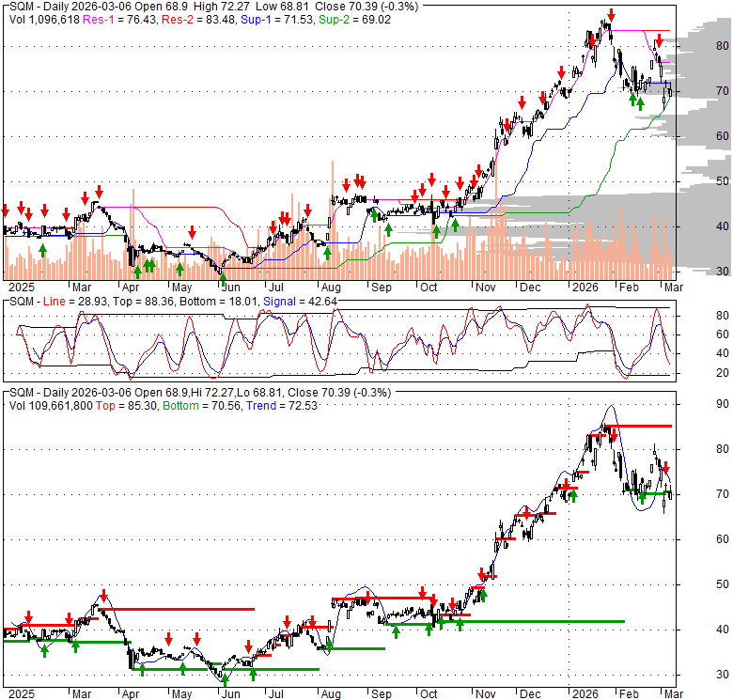This screenshot has width=733, height=700.
Task: Click the 'Top = 85.30' label in lower chart
Action: click(126, 406)
